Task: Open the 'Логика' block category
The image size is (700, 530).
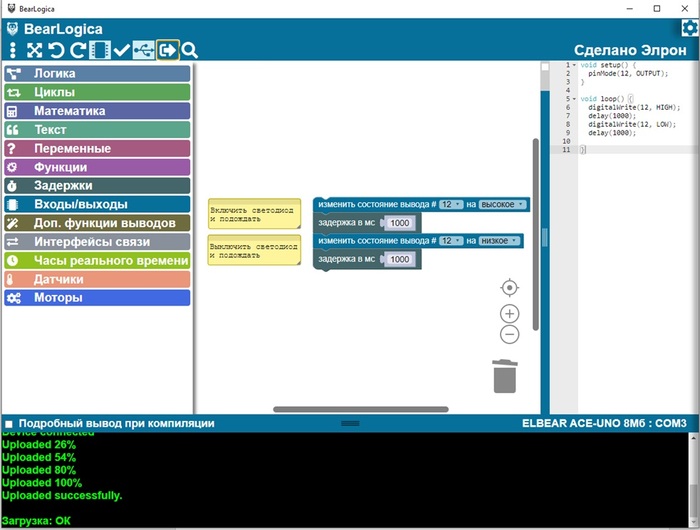Action: coord(97,73)
